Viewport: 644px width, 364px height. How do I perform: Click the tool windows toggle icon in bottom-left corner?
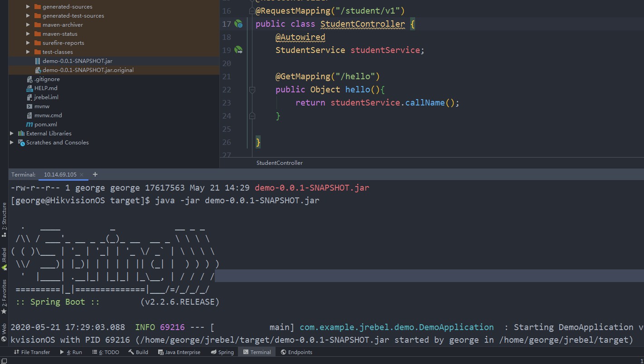click(x=4, y=361)
